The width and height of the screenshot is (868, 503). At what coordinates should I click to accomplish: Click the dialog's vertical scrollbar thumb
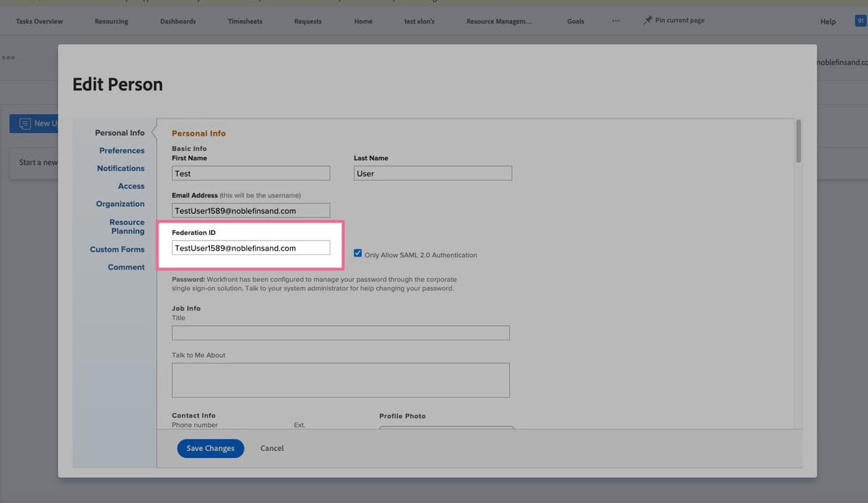(x=799, y=141)
